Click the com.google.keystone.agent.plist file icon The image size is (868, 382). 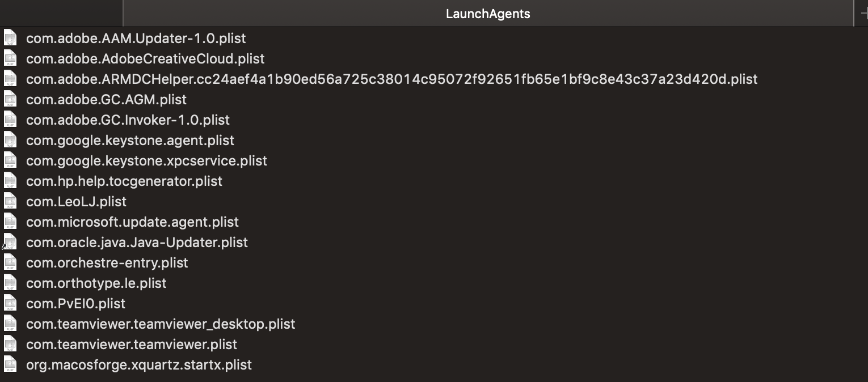pos(10,141)
